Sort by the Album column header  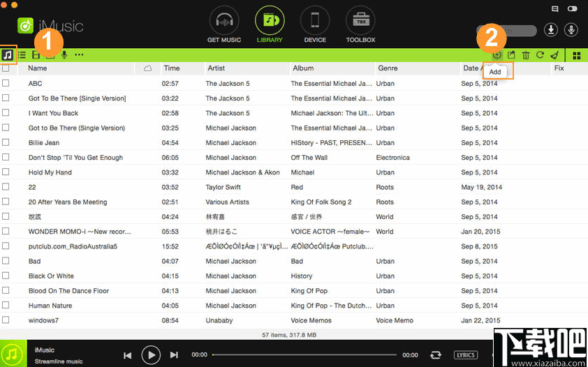point(303,68)
